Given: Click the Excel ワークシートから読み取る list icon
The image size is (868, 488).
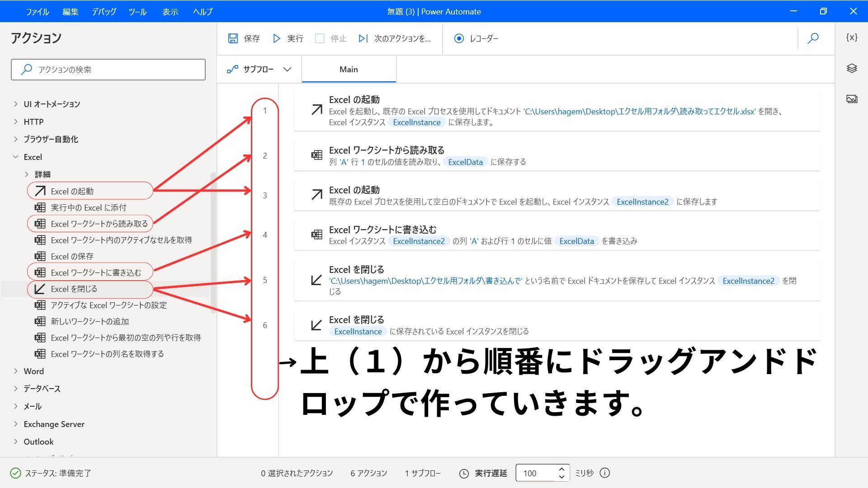Looking at the screenshot, I should [40, 224].
